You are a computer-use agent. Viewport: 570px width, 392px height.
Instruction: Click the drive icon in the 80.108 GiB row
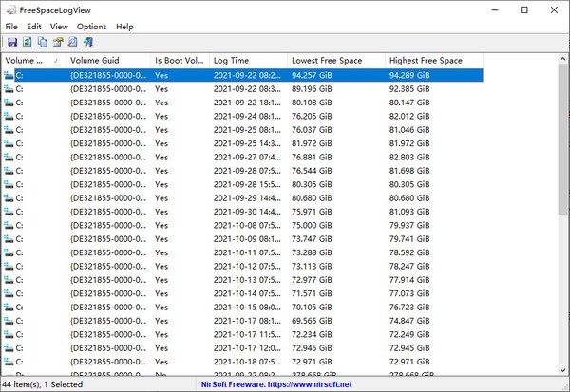[9, 103]
